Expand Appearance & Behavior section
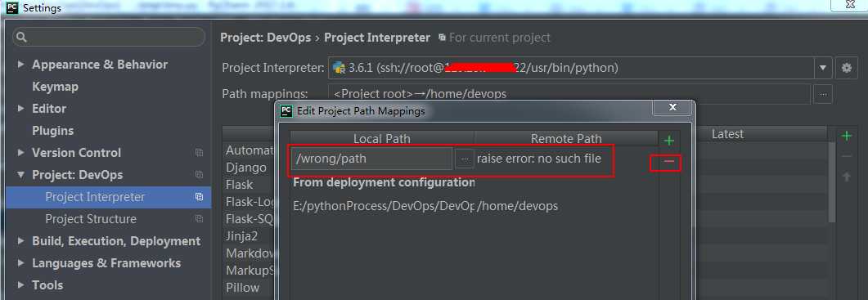 click(20, 65)
